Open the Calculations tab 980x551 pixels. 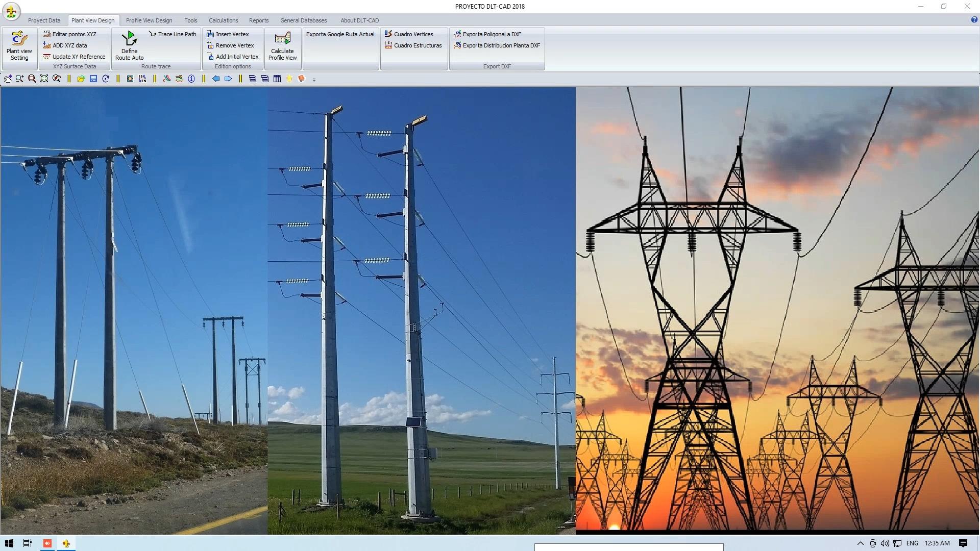click(x=223, y=20)
